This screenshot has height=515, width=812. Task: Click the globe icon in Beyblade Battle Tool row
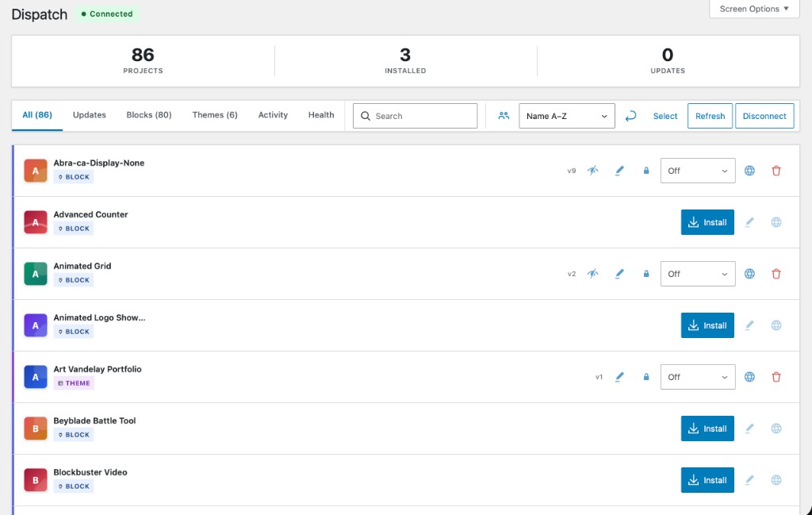click(x=776, y=429)
